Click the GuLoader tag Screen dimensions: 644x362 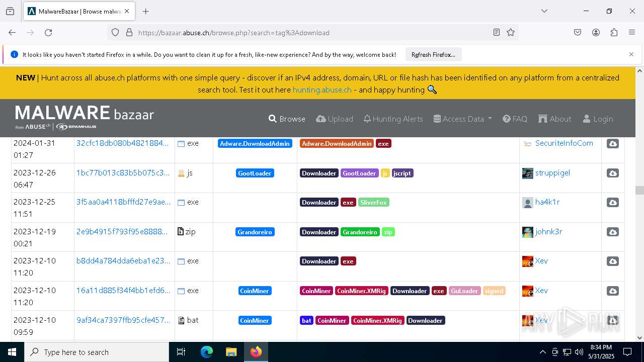[x=465, y=291]
